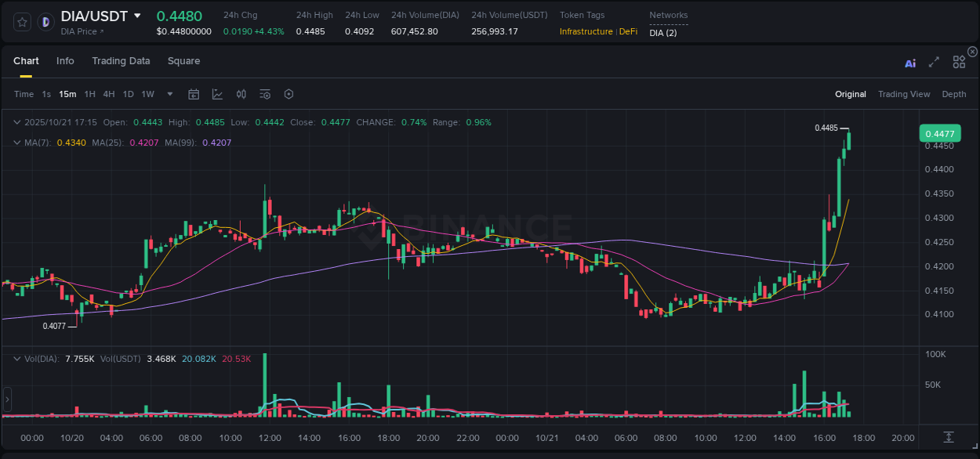Select the 15m timeframe interval
The height and width of the screenshot is (459, 980).
coord(67,94)
